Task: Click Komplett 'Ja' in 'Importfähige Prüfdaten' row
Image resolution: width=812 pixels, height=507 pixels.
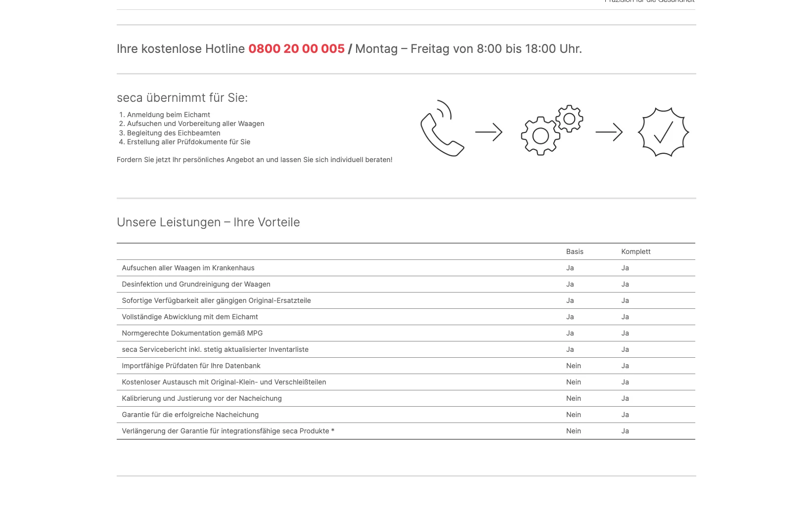Action: click(x=625, y=366)
